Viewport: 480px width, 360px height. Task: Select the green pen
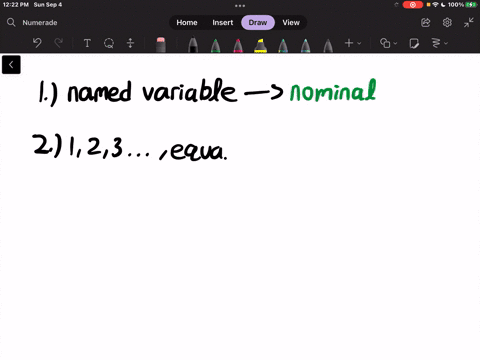(x=216, y=45)
